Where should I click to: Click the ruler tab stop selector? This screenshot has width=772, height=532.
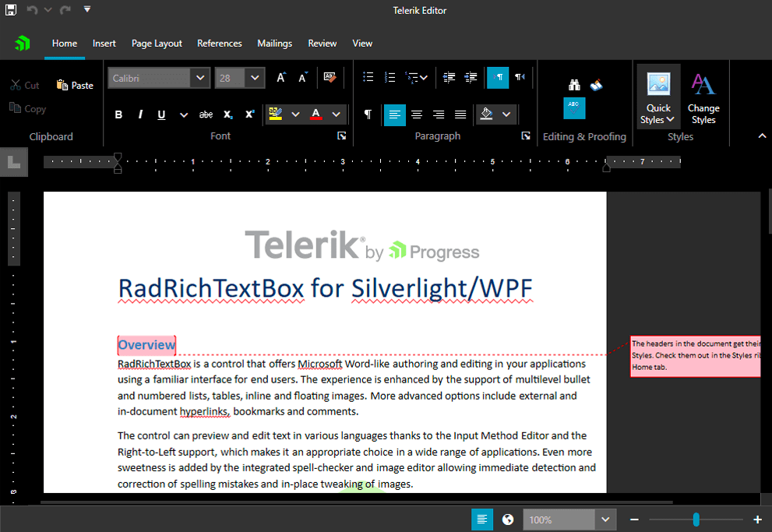pyautogui.click(x=14, y=163)
